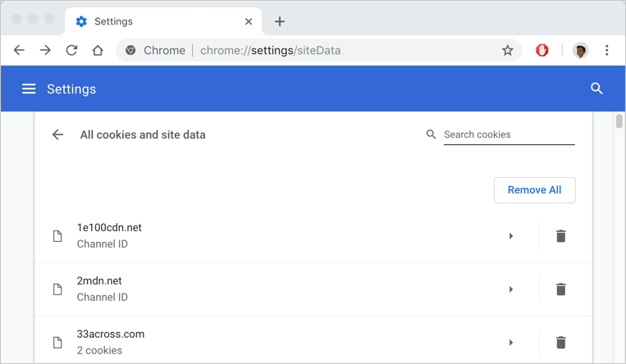The width and height of the screenshot is (626, 364).
Task: Delete 33across.com cookies with trash icon
Action: (560, 343)
